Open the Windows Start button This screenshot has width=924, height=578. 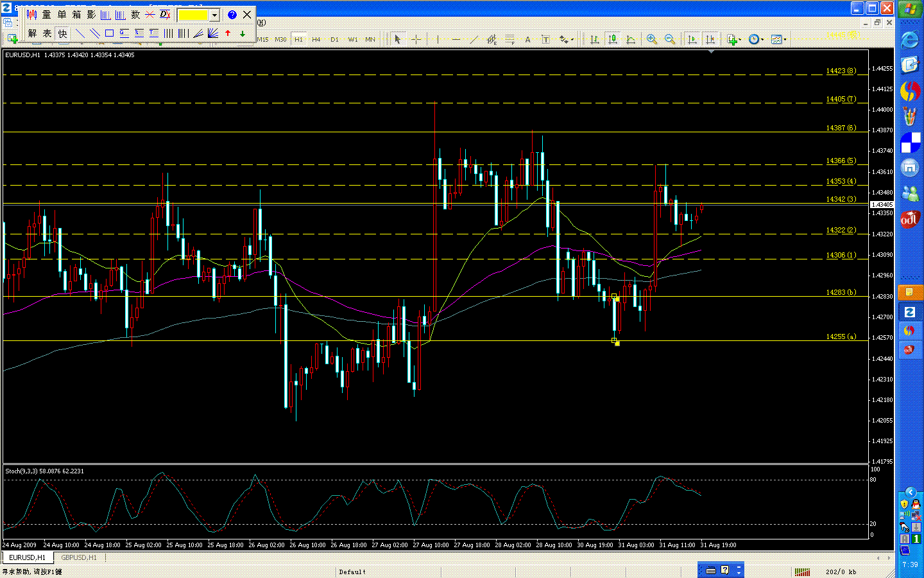910,10
